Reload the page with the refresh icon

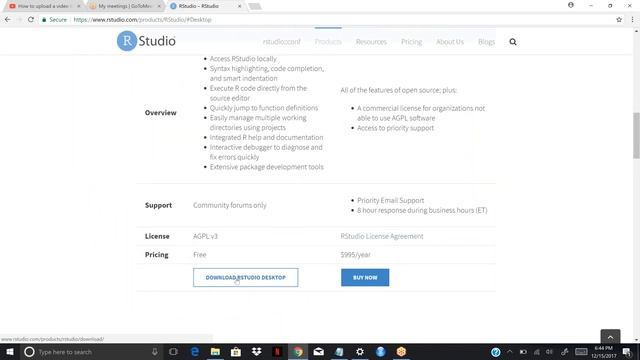[x=31, y=19]
